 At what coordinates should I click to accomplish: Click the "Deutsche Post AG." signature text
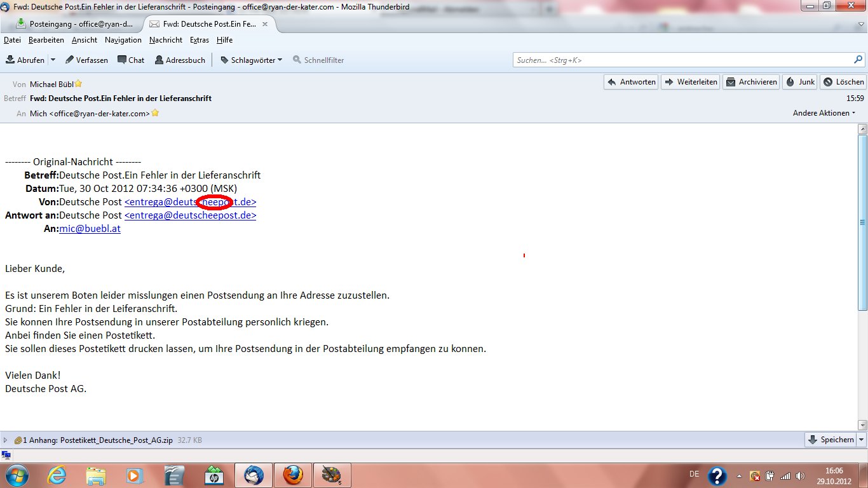(x=46, y=389)
